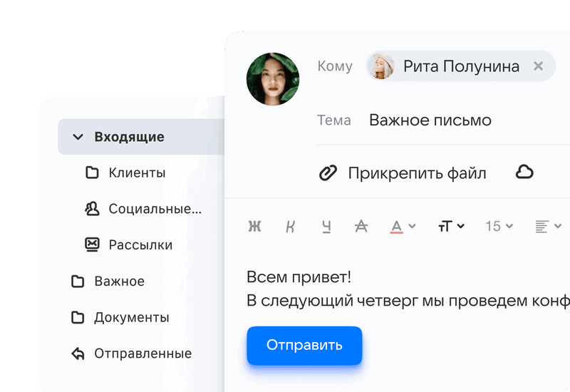This screenshot has width=570, height=392.
Task: Click the text alignment icon
Action: tap(541, 226)
